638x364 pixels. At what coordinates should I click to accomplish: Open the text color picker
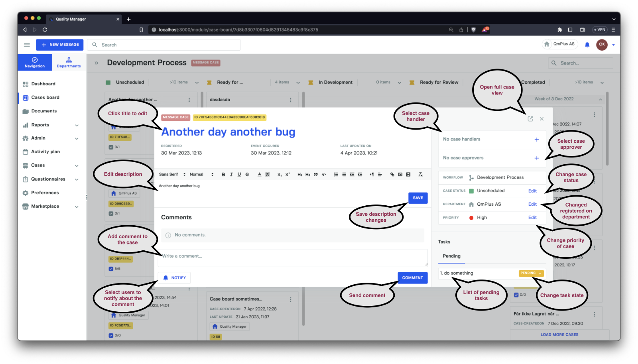click(259, 175)
